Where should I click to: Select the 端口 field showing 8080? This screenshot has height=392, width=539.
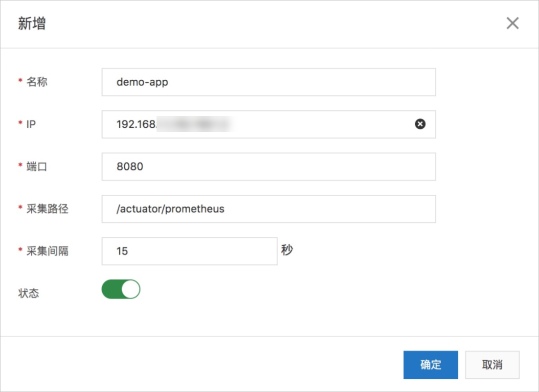click(x=269, y=167)
